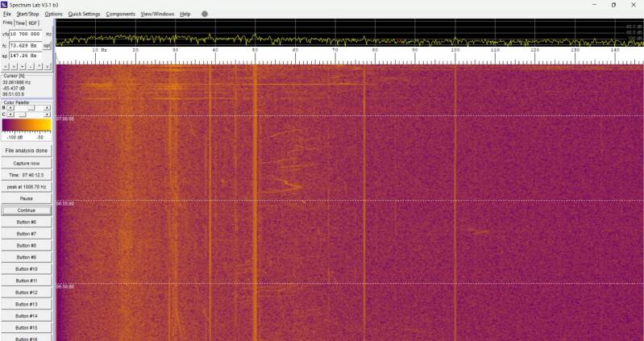
Task: Click Button #15 in the side panel
Action: click(27, 328)
